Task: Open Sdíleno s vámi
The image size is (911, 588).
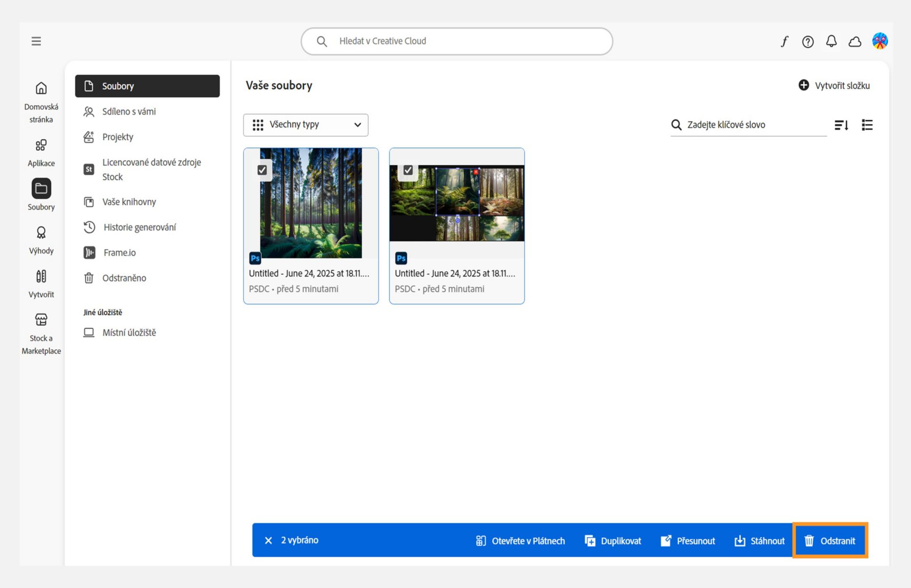Action: (x=147, y=111)
